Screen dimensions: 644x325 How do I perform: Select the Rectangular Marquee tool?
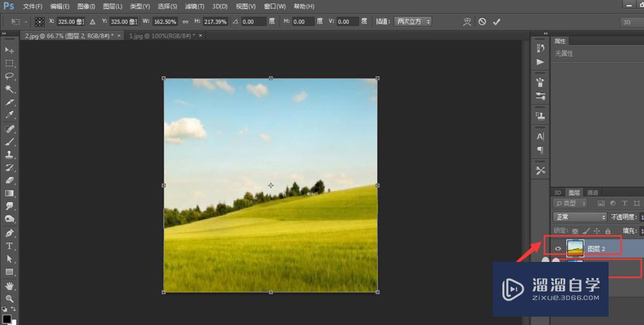(9, 63)
